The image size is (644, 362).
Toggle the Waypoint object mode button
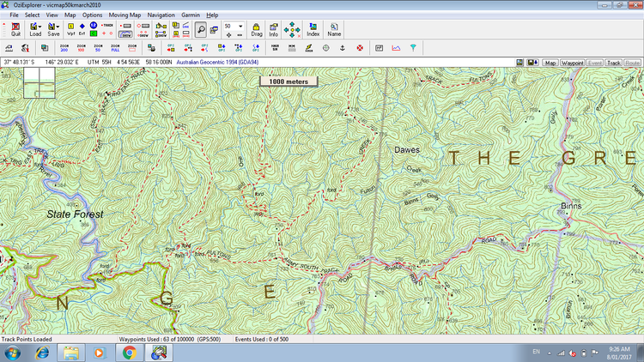[572, 63]
